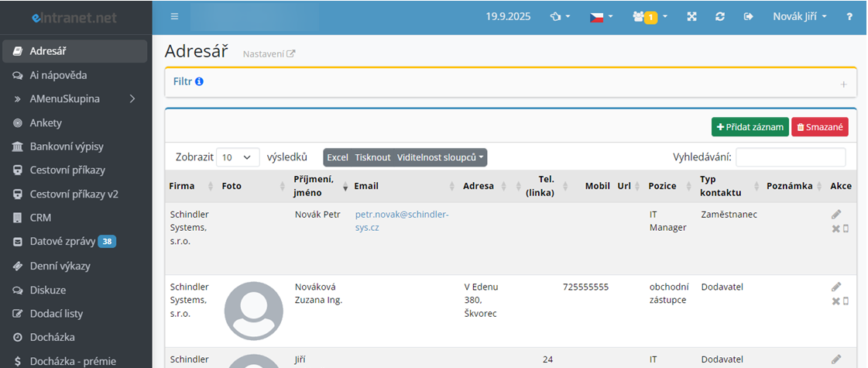The height and width of the screenshot is (368, 868).
Task: Click the name Novák Petr
Action: click(x=317, y=215)
